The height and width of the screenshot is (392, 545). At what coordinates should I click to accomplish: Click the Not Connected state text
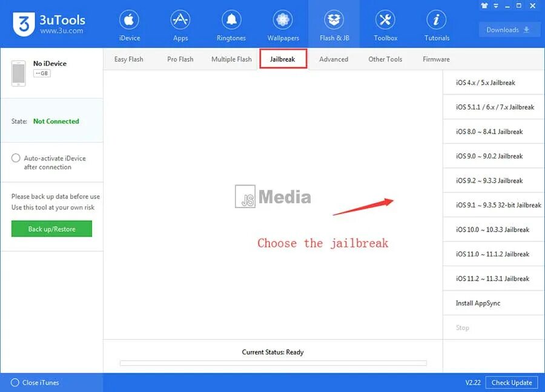[x=56, y=121]
